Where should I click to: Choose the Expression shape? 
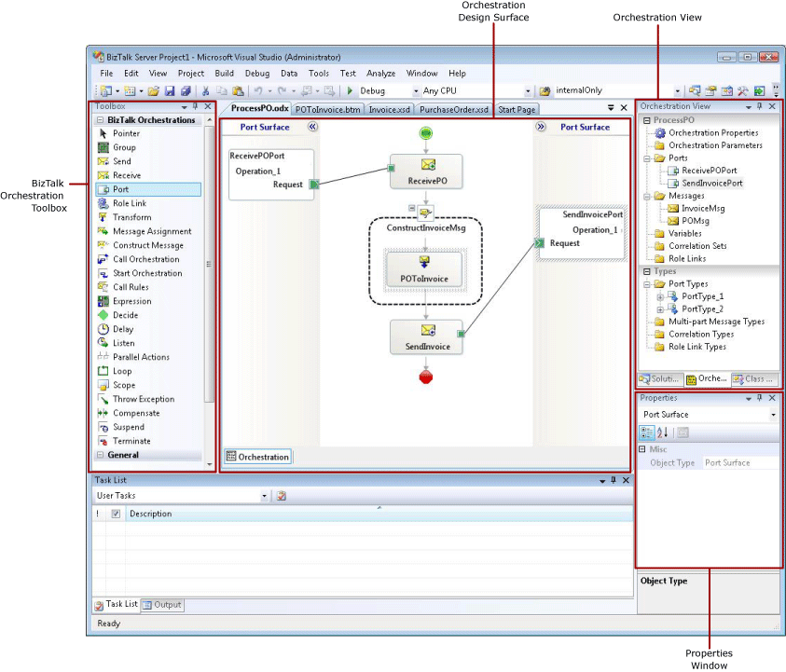(148, 302)
